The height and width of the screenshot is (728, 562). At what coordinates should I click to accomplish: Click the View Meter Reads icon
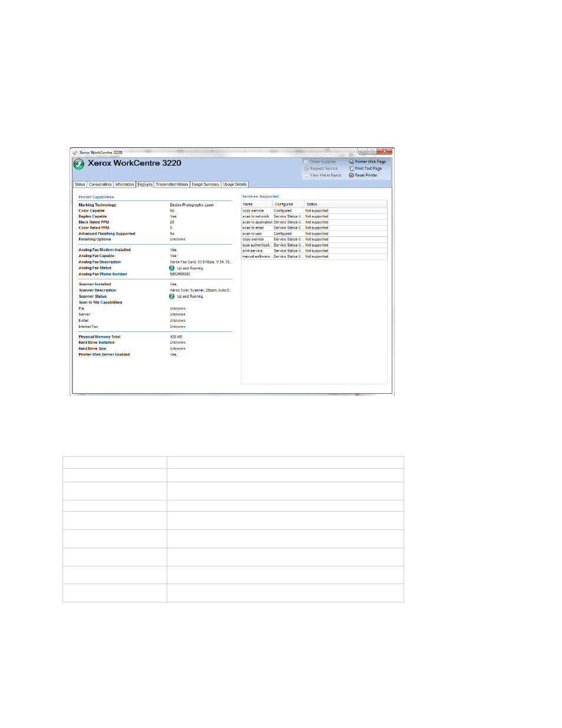(x=306, y=175)
